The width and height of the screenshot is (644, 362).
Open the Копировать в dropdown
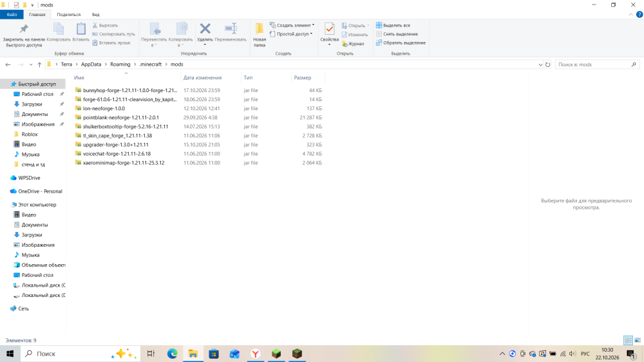pyautogui.click(x=180, y=35)
